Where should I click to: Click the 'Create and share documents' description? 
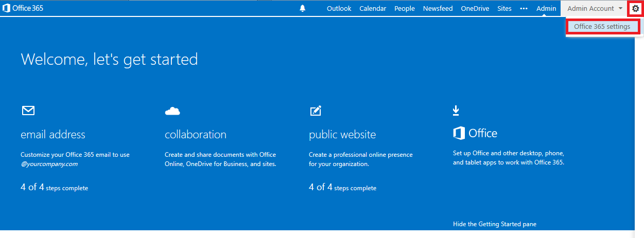[220, 159]
